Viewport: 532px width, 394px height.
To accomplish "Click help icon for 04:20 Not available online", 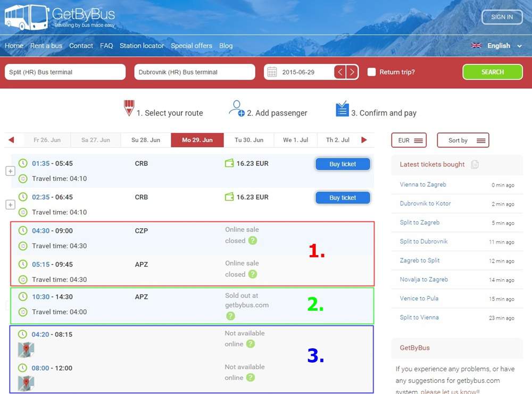I will [251, 344].
